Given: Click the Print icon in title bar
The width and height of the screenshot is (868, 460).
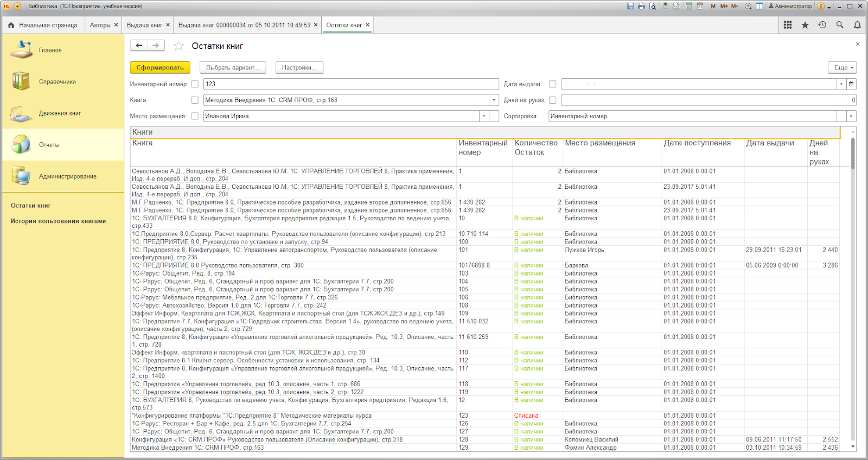Looking at the screenshot, I should click(x=641, y=6).
